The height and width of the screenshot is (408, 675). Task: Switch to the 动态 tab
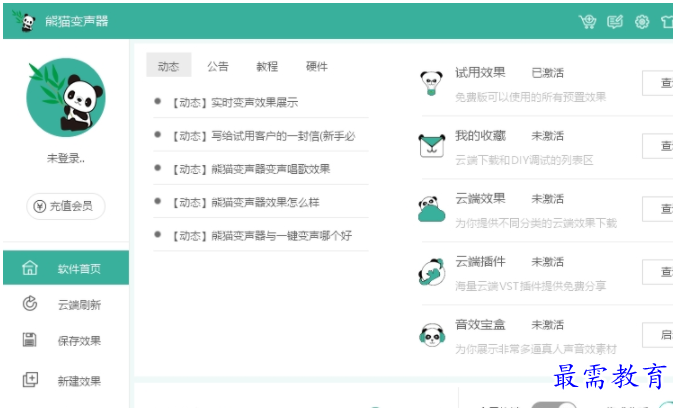(x=168, y=65)
